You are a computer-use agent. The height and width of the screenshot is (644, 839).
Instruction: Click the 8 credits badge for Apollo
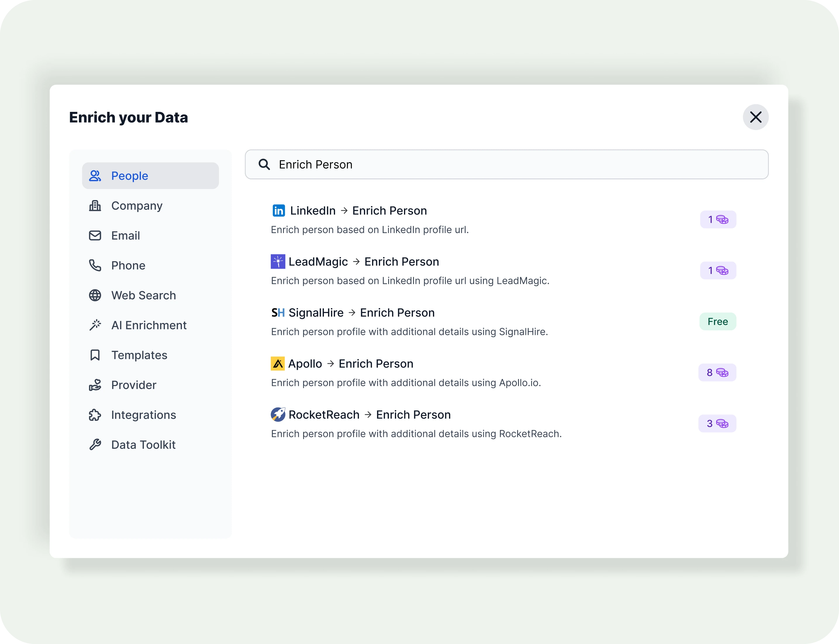coord(717,373)
